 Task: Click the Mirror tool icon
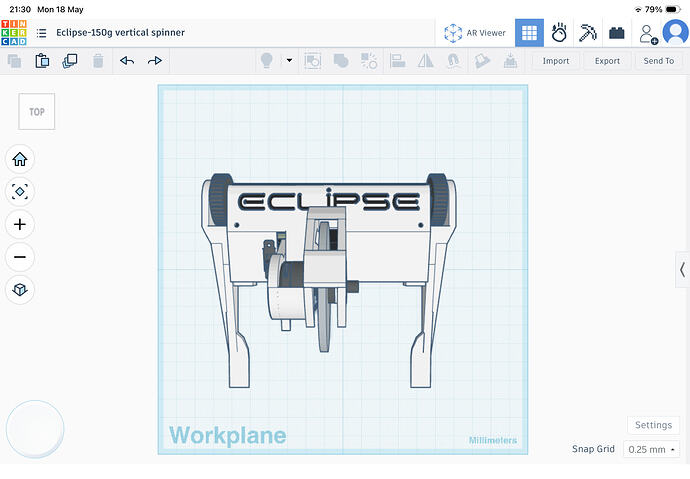(x=426, y=61)
